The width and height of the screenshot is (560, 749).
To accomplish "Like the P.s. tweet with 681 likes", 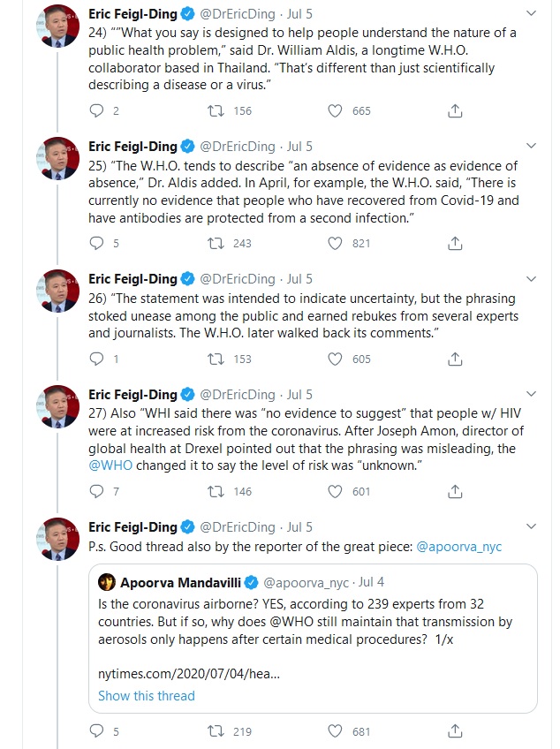I will point(336,731).
